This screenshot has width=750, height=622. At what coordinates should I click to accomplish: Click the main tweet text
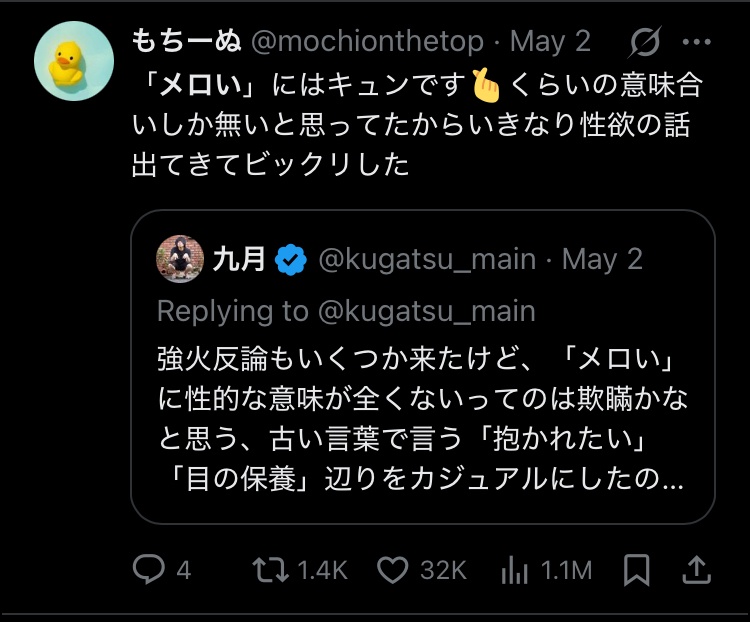pyautogui.click(x=415, y=125)
